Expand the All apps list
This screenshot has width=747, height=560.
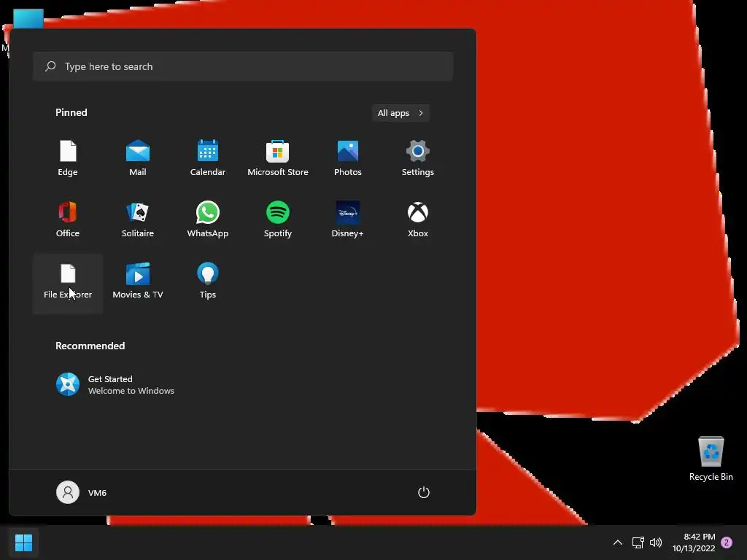(x=400, y=113)
